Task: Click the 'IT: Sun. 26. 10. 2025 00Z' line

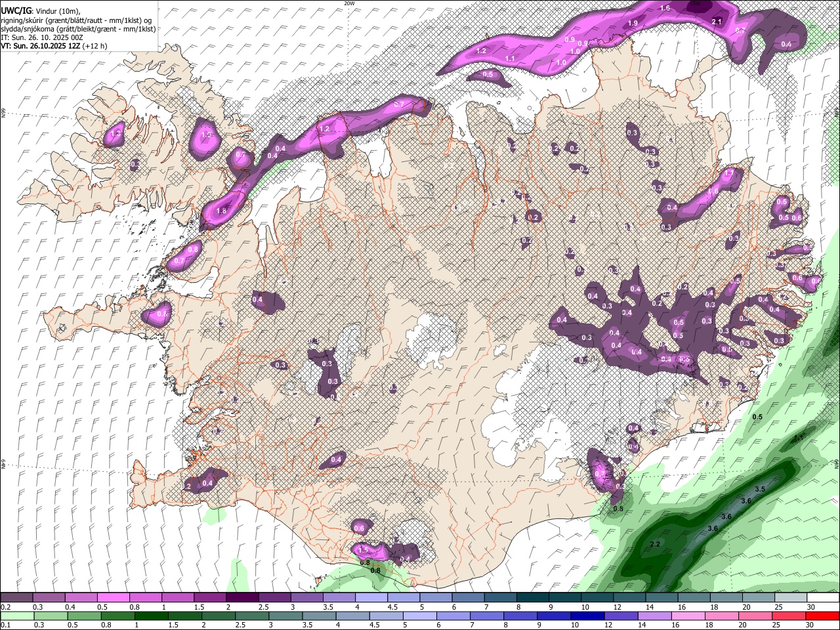Action: tap(42, 37)
